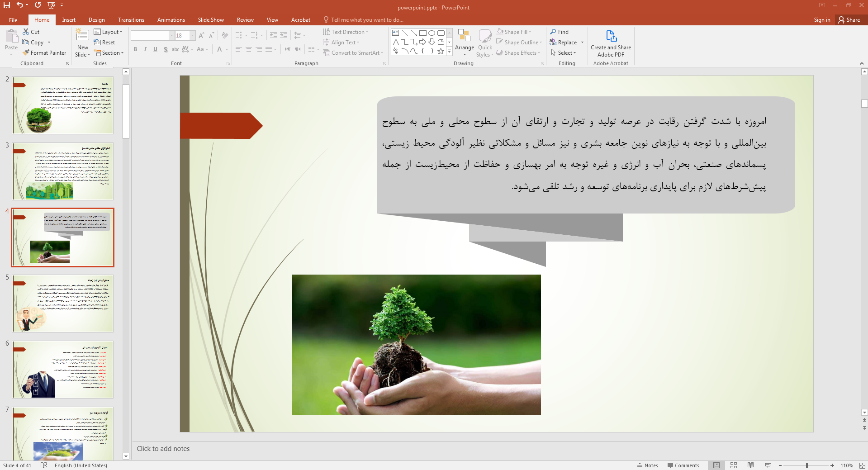Start presentation from beginning icon
The width and height of the screenshot is (868, 470).
[x=51, y=5]
